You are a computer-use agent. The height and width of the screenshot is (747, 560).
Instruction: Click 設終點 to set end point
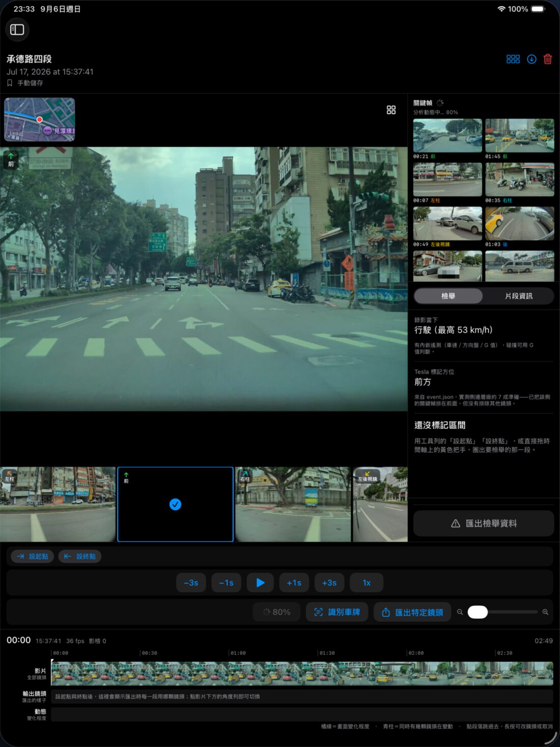(80, 557)
